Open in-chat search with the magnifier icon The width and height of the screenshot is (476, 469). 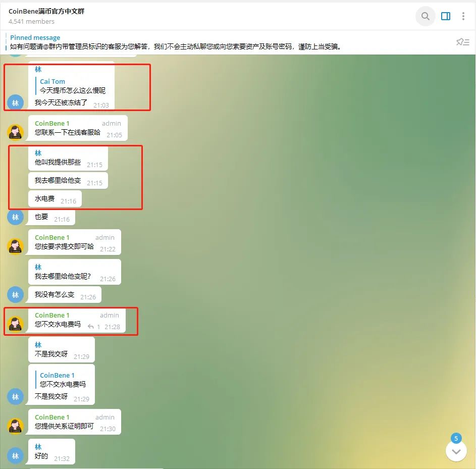tap(425, 16)
